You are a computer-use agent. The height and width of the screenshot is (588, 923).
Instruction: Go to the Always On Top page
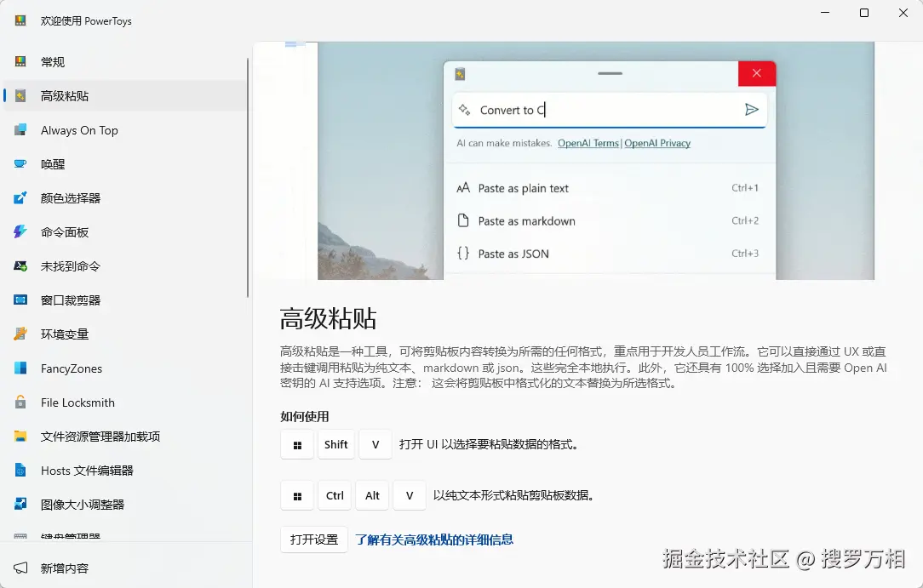(125, 130)
